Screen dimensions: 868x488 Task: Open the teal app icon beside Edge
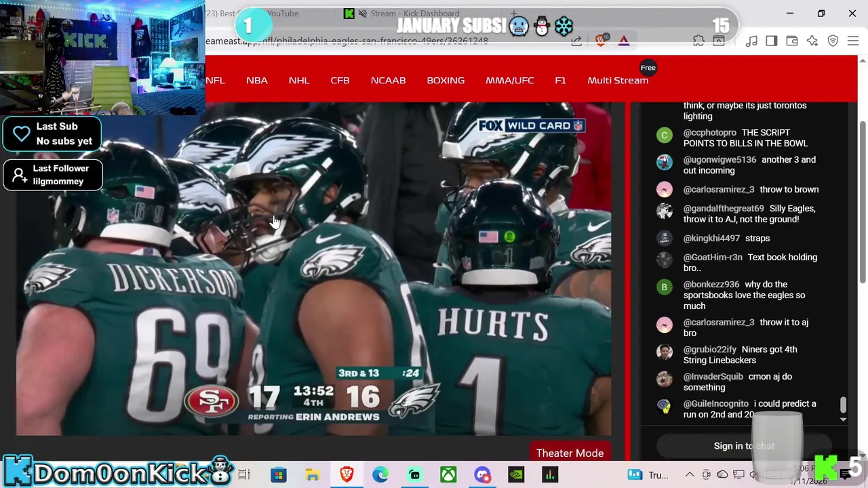tap(414, 474)
